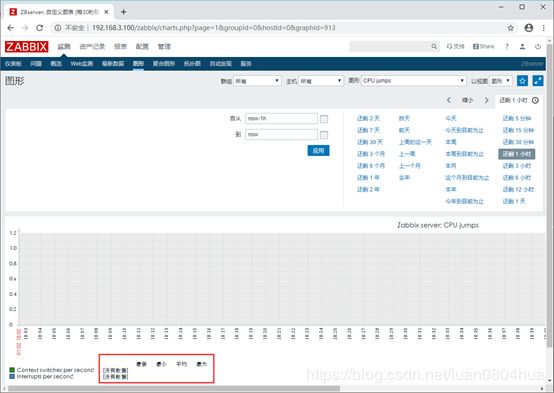
Task: Select 上一周 previous week range
Action: [407, 154]
